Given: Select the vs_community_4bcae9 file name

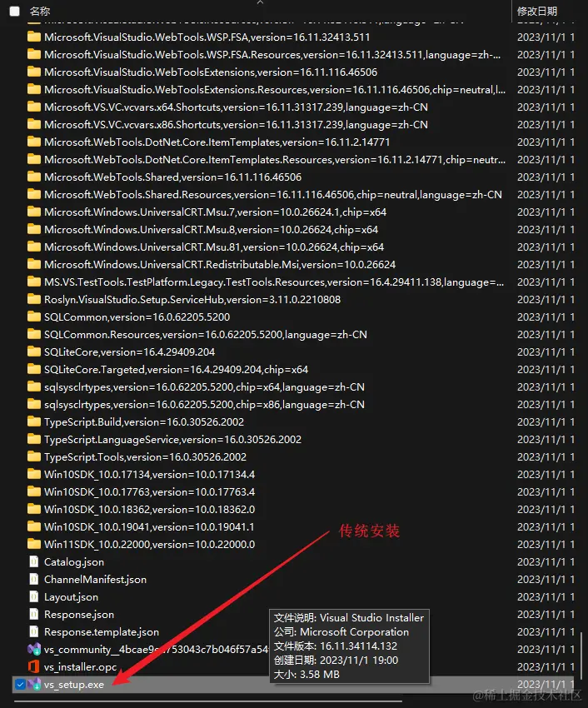Looking at the screenshot, I should (157, 650).
